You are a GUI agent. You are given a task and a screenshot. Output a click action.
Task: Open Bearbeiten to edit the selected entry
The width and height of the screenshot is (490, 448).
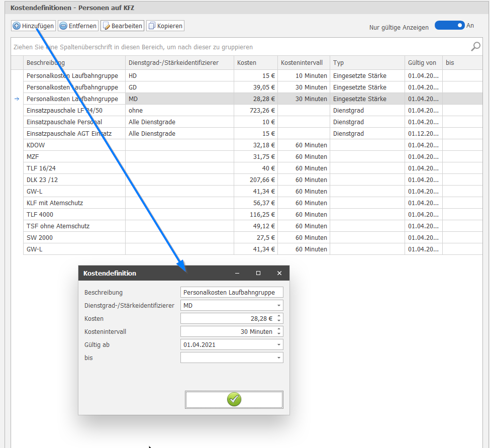(122, 26)
